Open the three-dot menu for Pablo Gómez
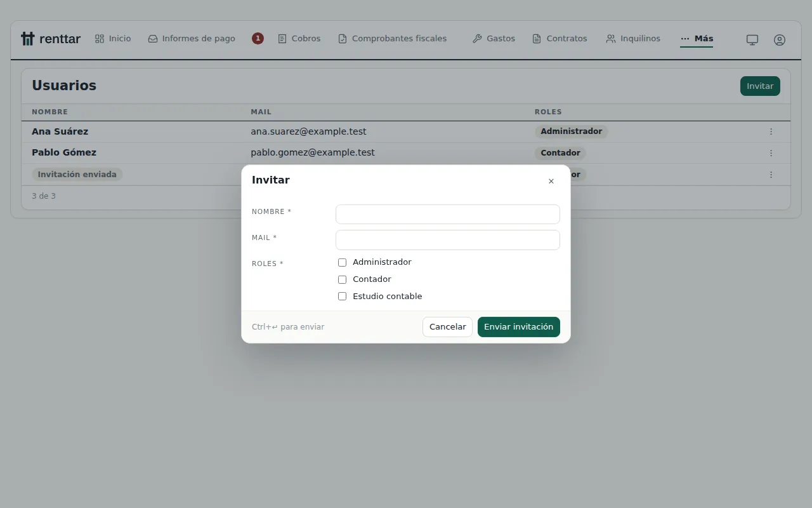The height and width of the screenshot is (508, 812). pyautogui.click(x=771, y=153)
